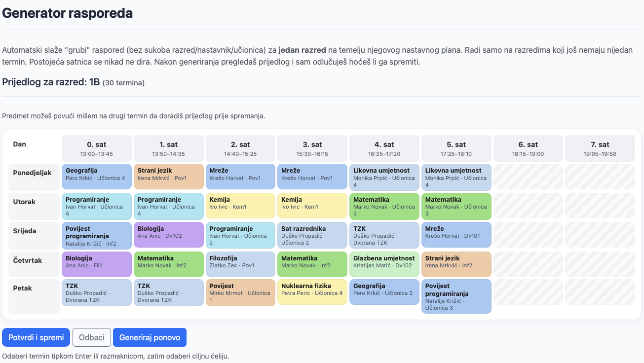Screen dimensions: 644x363
Task: Select Geografija card with Učionica 4
Action: [97, 177]
